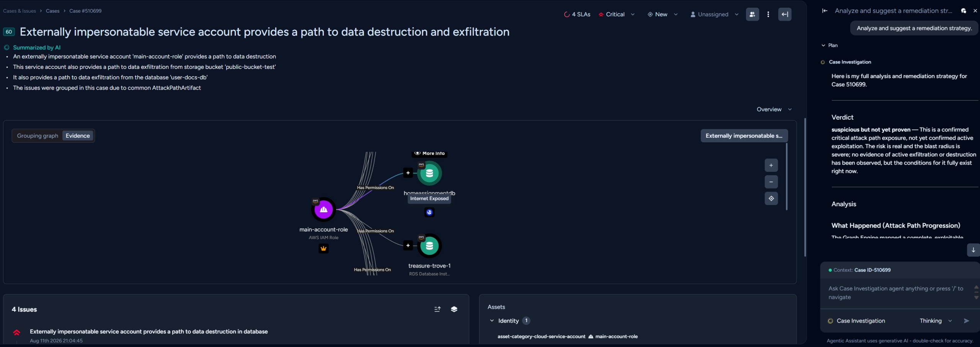Click the Assets heading
Viewport: 980px width, 347px height.
pyautogui.click(x=496, y=307)
